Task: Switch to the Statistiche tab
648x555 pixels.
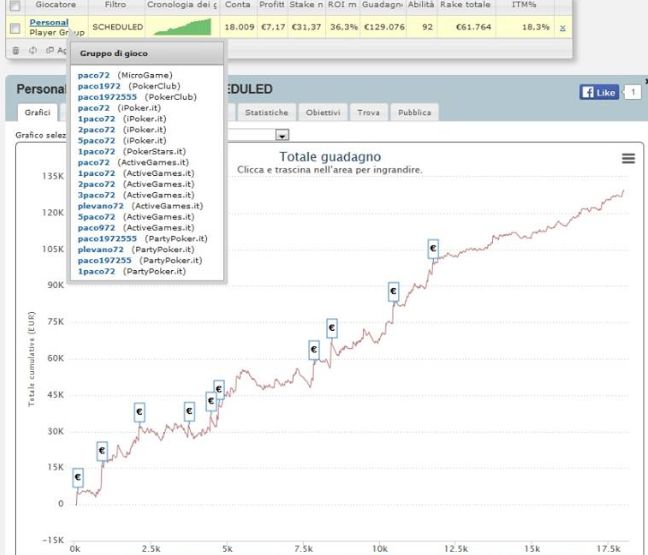Action: pyautogui.click(x=266, y=112)
